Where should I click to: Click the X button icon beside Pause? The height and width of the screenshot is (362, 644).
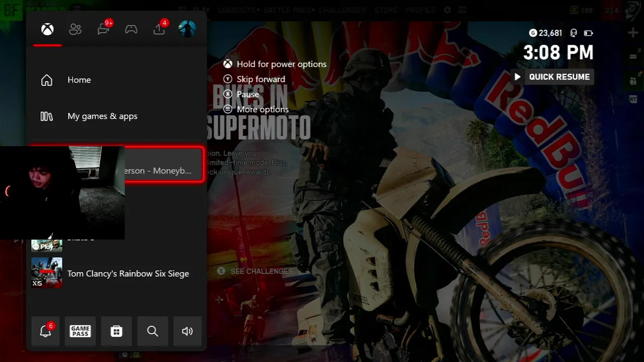[x=228, y=94]
